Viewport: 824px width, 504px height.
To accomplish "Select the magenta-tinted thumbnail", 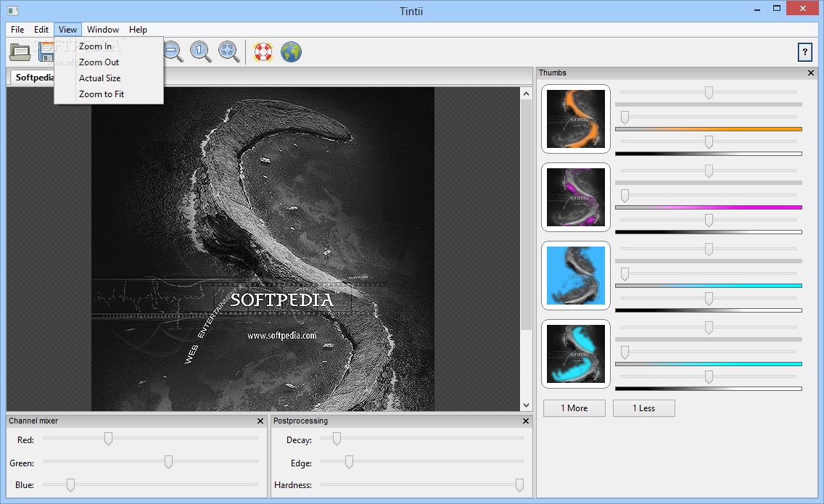I will pos(576,197).
